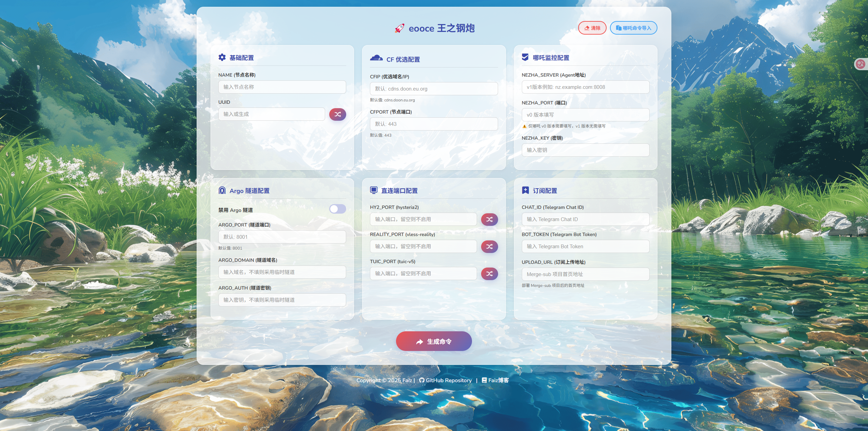Click the translate icon at right edge
This screenshot has height=431, width=868.
click(x=860, y=64)
